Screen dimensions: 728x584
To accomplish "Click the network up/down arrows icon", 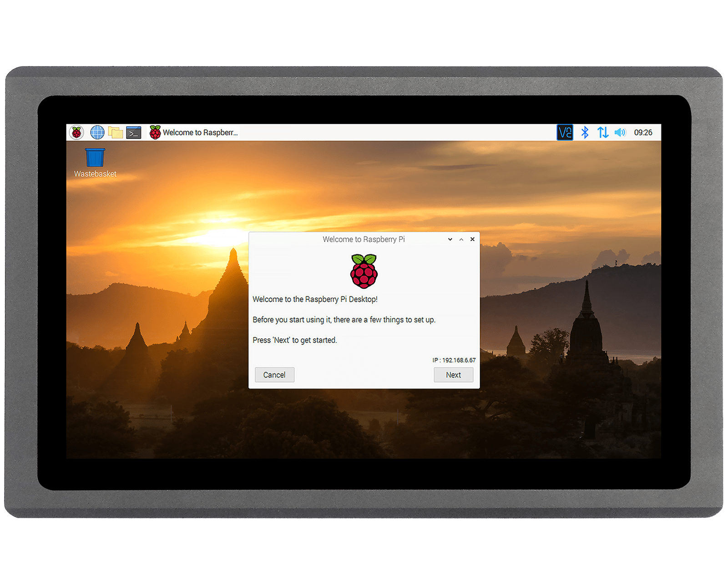I will (603, 132).
